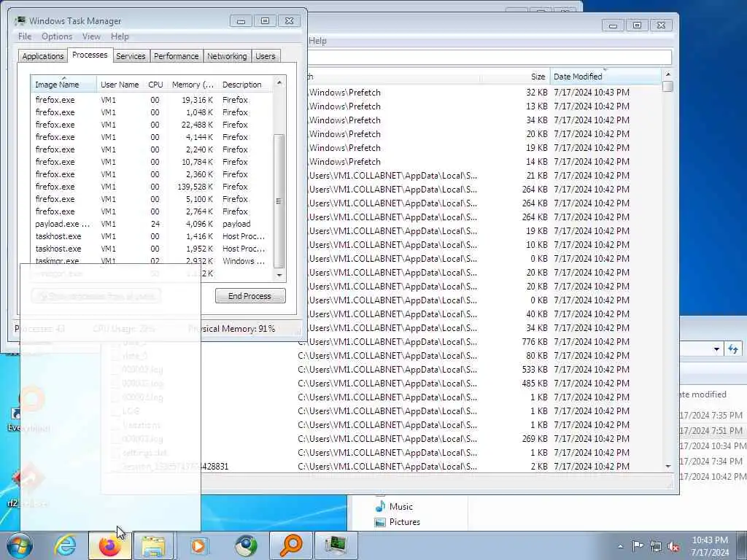Open the Help menu in Everything window
The height and width of the screenshot is (560, 747).
tap(317, 41)
